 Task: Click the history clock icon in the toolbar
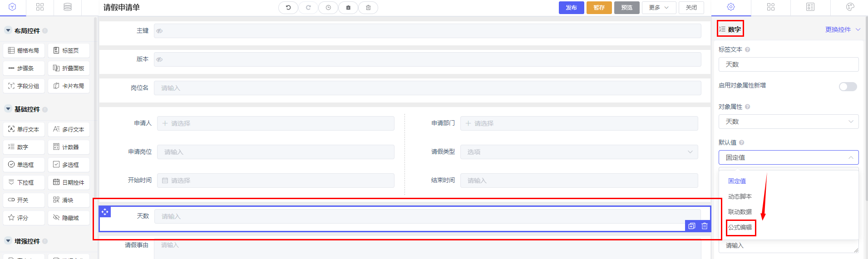328,8
